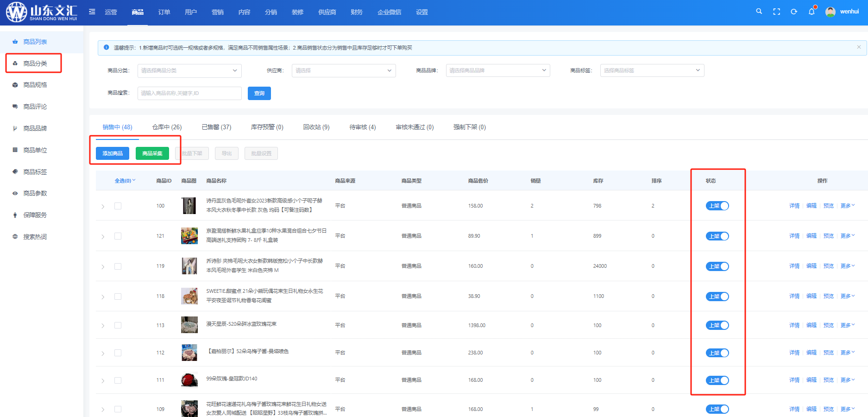Click the green 商品采集 button

(x=152, y=153)
